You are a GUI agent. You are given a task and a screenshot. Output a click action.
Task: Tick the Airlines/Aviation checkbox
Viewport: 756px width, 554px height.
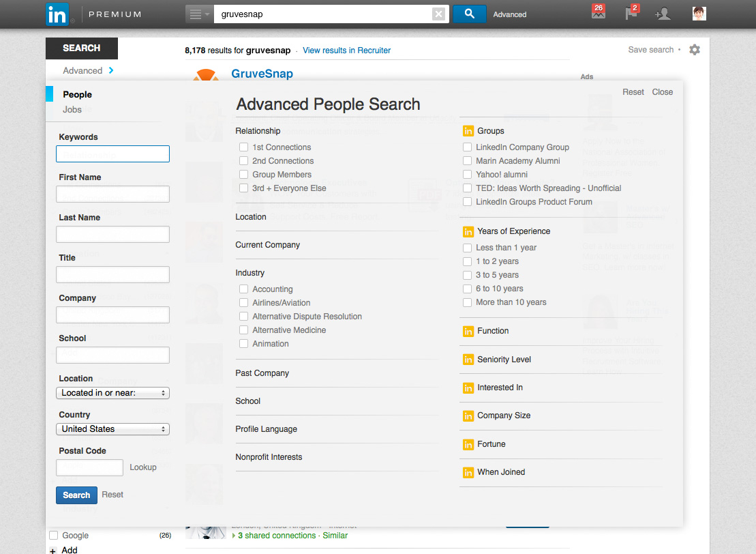point(243,302)
